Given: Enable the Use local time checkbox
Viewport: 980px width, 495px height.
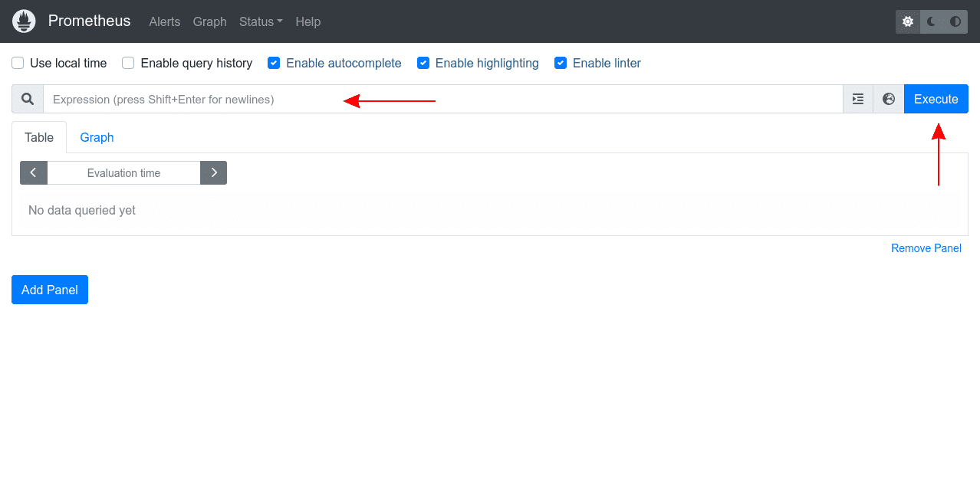Looking at the screenshot, I should click(x=17, y=63).
